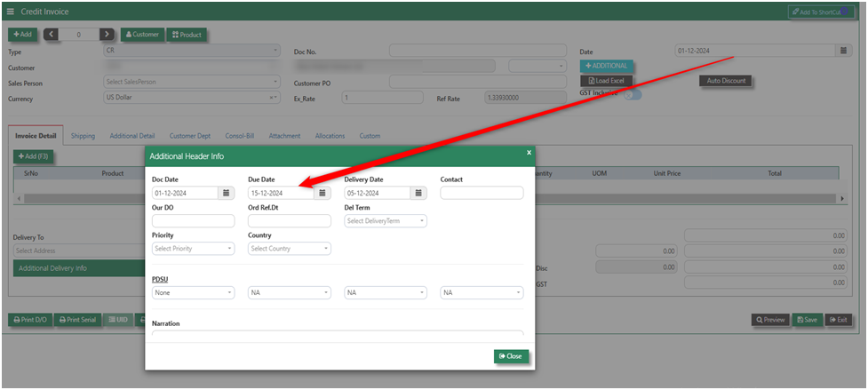Image resolution: width=868 pixels, height=390 pixels.
Task: Click the Ord Ref.Dt input field
Action: coord(290,220)
